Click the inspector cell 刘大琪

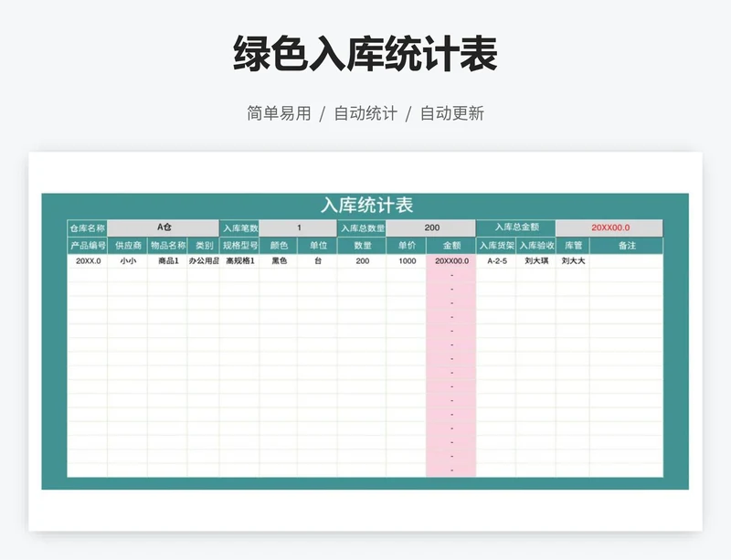536,261
